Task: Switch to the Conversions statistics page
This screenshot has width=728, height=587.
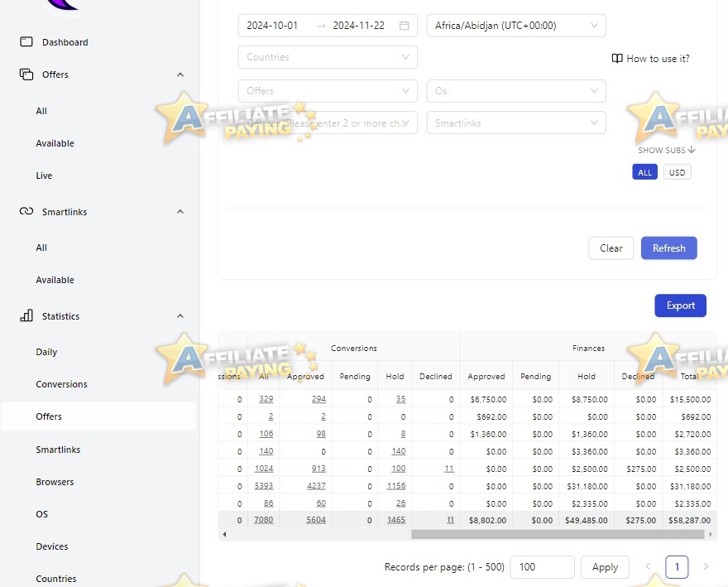Action: [61, 383]
